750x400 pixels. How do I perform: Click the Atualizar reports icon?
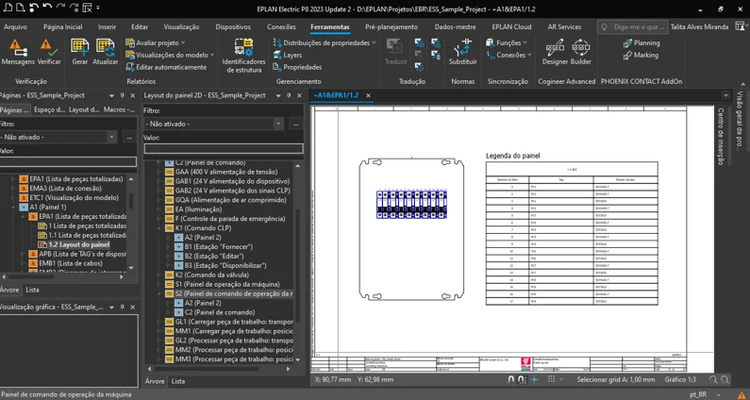[x=106, y=51]
